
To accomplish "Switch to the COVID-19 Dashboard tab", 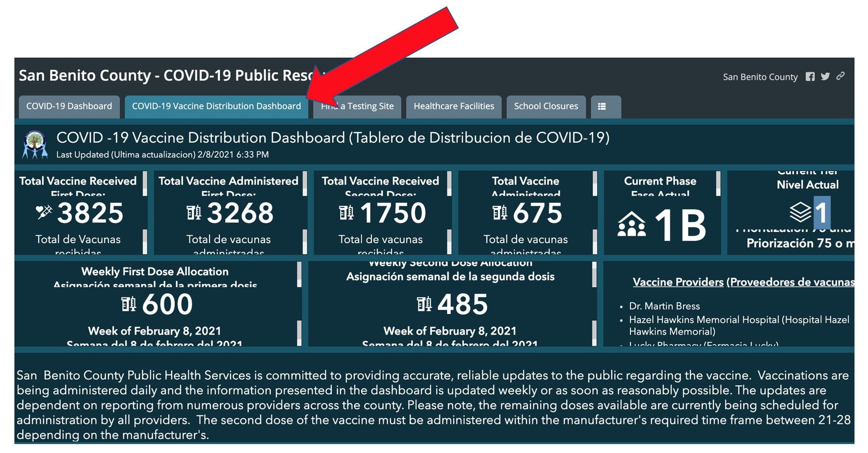I will [x=69, y=106].
